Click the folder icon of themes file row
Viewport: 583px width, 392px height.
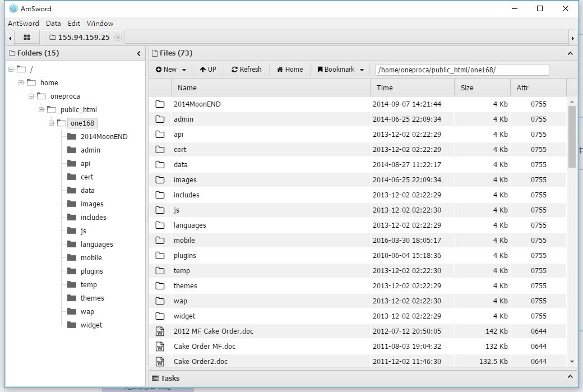point(160,285)
